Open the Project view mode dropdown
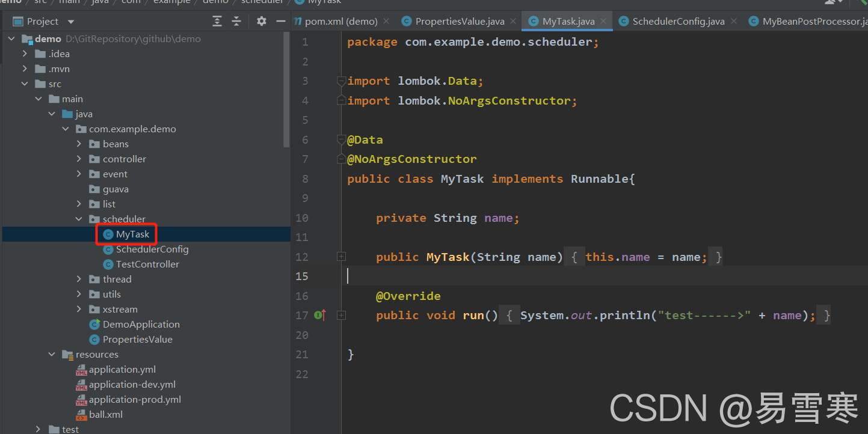868x434 pixels. (x=70, y=21)
